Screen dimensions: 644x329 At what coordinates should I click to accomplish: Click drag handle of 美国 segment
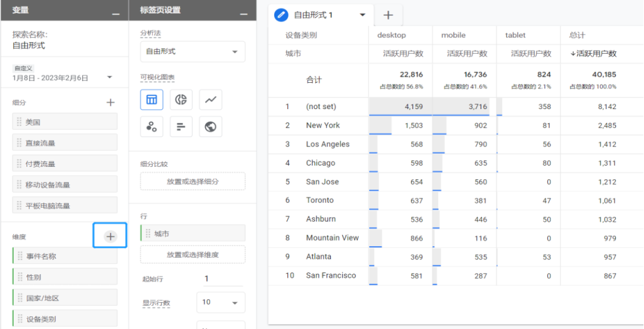(x=19, y=122)
